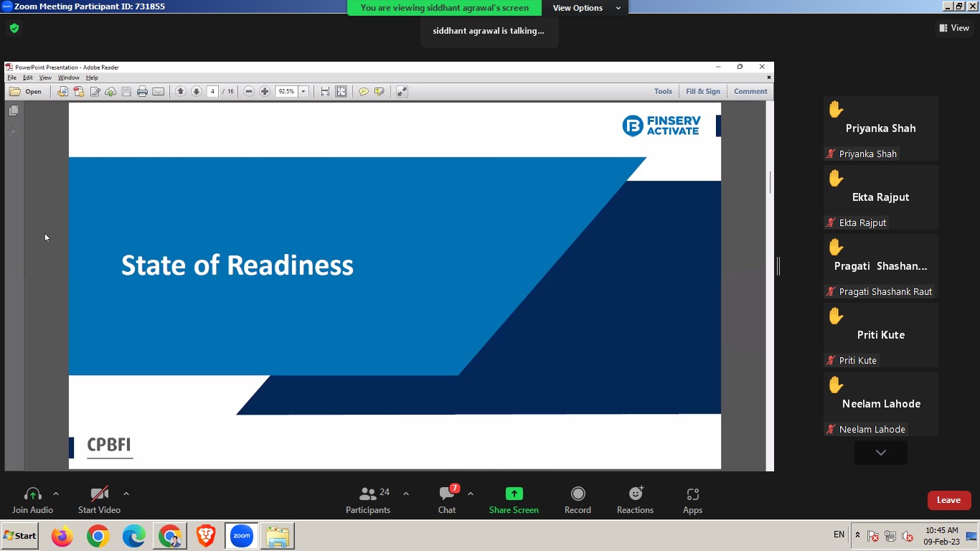Screen dimensions: 980x551
Task: Click muted mic icon for Priti Kute
Action: pyautogui.click(x=831, y=360)
